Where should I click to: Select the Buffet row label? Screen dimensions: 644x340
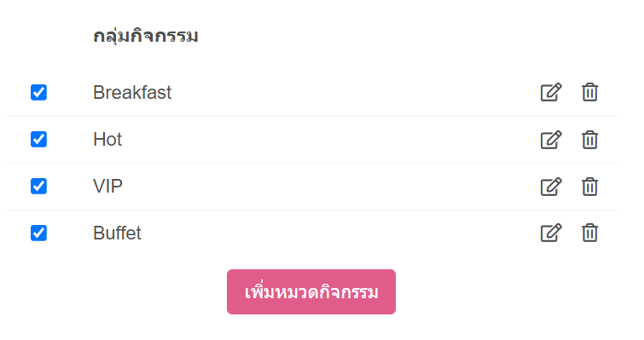coord(117,233)
